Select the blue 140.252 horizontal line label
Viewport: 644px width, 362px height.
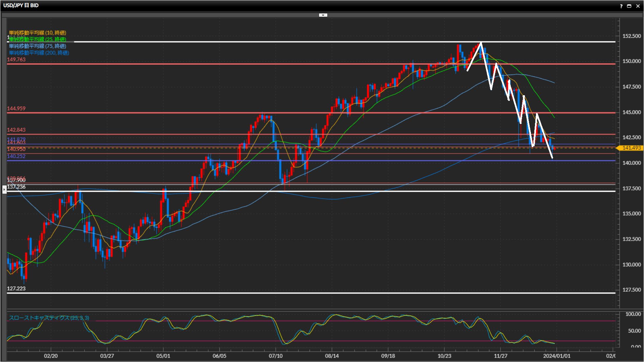coord(16,156)
